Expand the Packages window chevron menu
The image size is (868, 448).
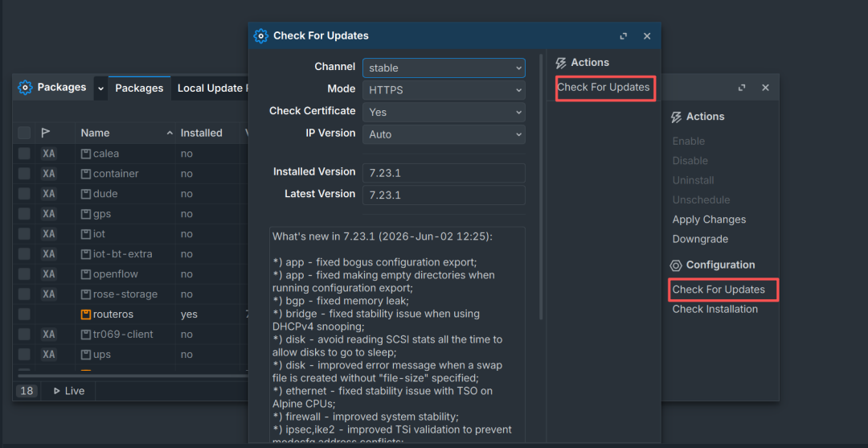tap(100, 88)
